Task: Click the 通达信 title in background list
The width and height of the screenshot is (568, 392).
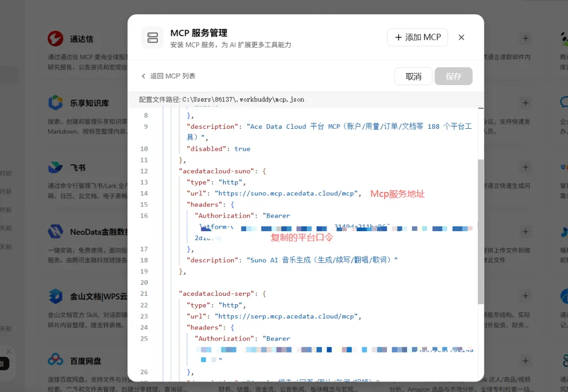Action: (x=82, y=39)
